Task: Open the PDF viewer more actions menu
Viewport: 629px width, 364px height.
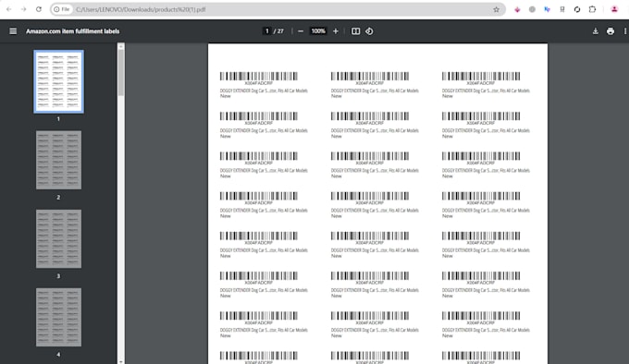Action: 625,30
